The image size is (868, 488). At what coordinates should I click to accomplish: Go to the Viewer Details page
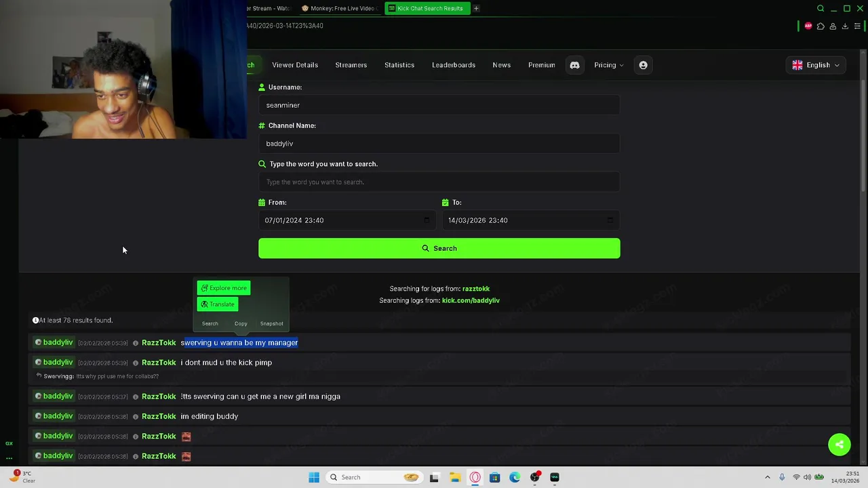coord(295,65)
